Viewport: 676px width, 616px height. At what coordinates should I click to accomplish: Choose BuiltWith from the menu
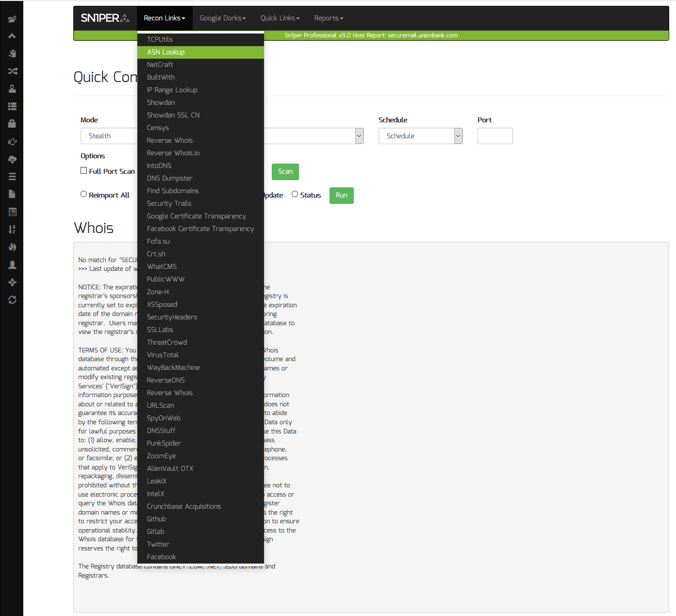click(x=200, y=77)
